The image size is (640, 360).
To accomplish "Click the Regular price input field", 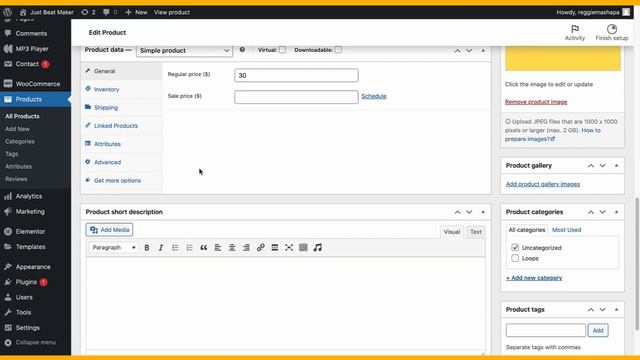I will click(x=296, y=75).
